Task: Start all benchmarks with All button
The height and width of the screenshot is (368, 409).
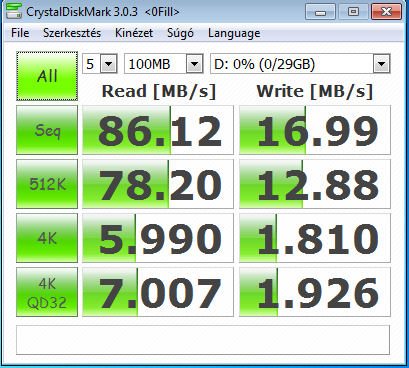Action: (x=47, y=76)
